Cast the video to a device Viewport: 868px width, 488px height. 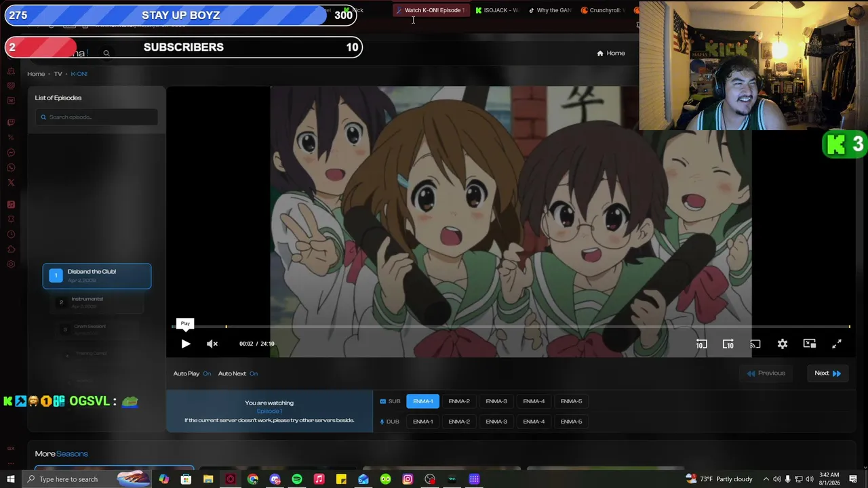pos(755,344)
